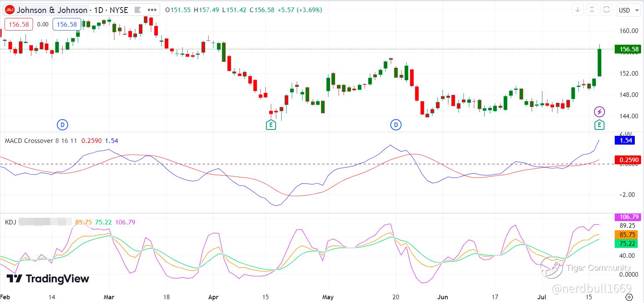Click the May label on time axis

coord(328,297)
